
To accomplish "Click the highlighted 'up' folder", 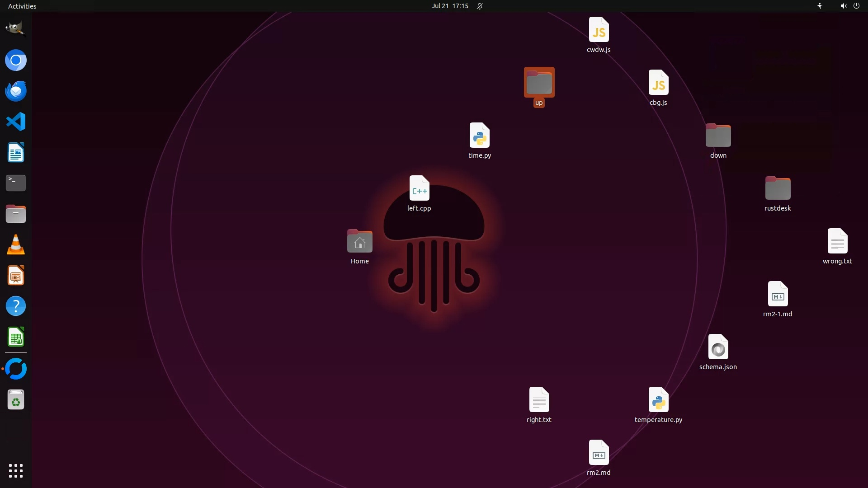I will [x=539, y=83].
